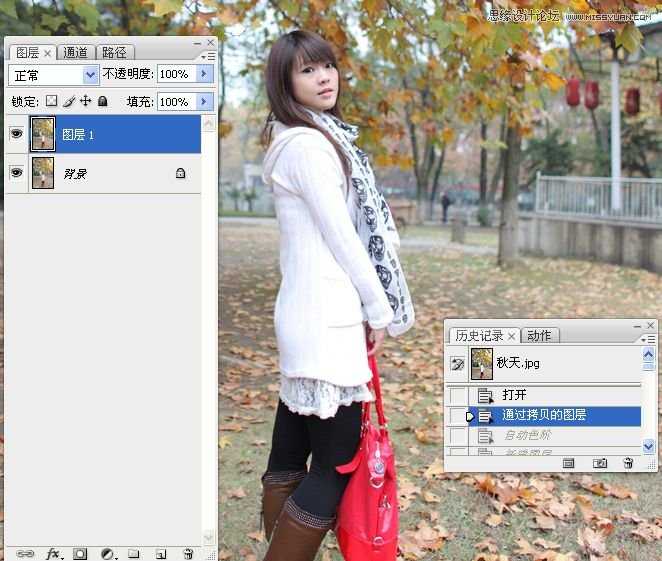This screenshot has width=662, height=561.
Task: Create a new layer group
Action: [x=134, y=553]
